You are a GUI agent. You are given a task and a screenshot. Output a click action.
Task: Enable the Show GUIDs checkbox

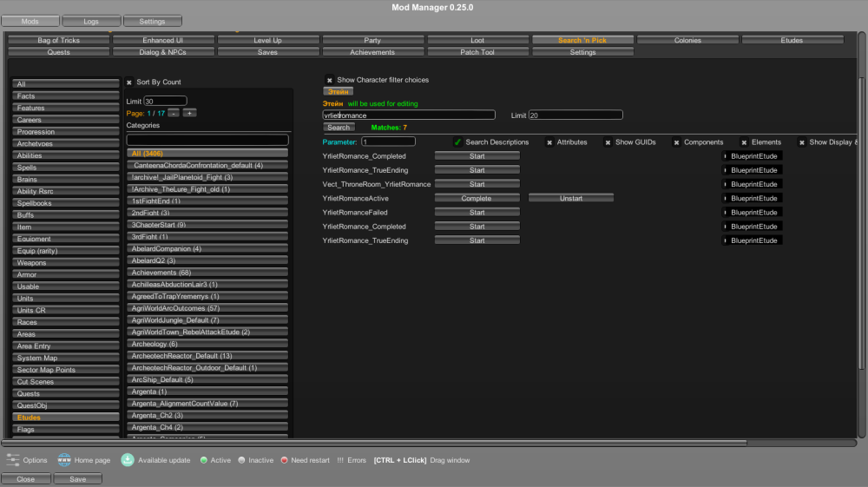point(608,142)
